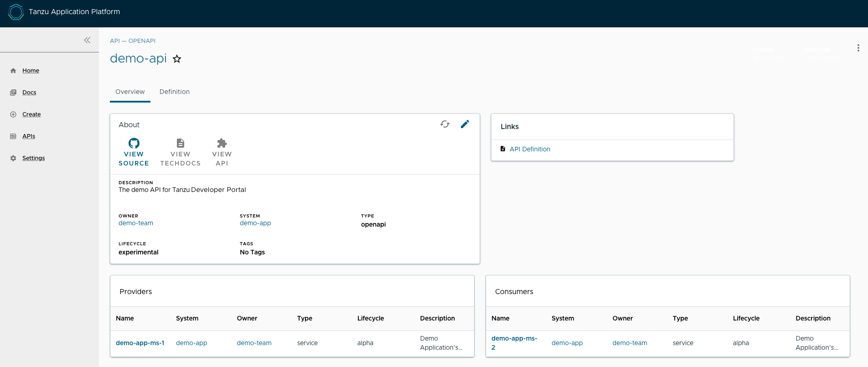The height and width of the screenshot is (367, 868).
Task: Click the description text about Tanzu Developer Portal
Action: [182, 190]
